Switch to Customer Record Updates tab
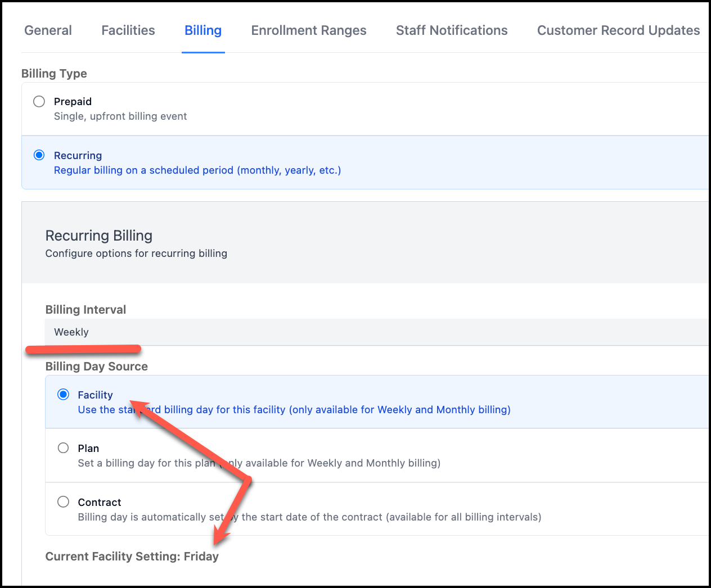This screenshot has width=711, height=588. pyautogui.click(x=618, y=30)
